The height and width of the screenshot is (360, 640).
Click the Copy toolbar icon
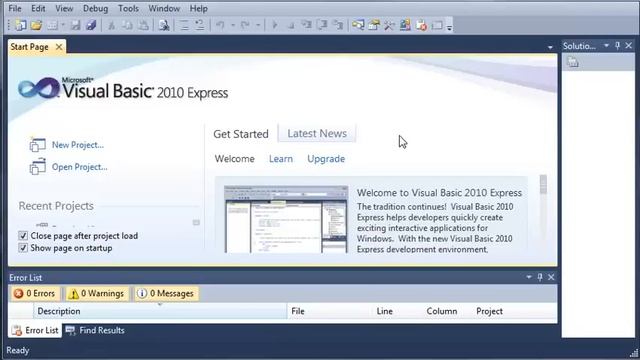[x=127, y=25]
